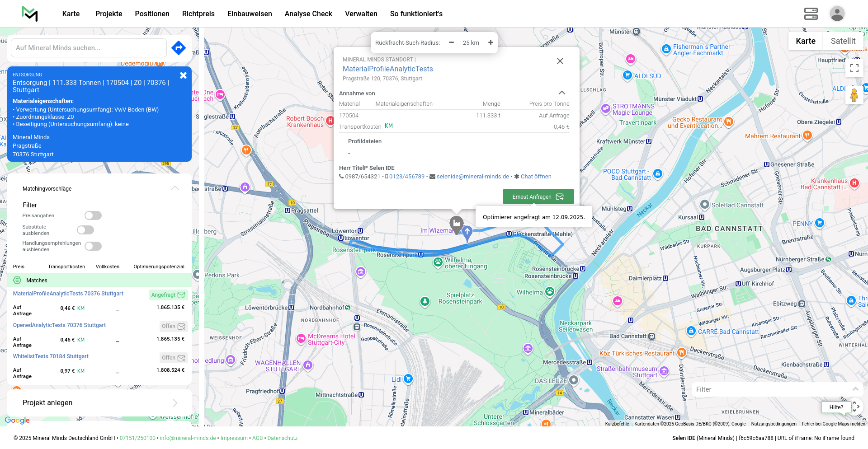Enter fullscreen map view
Image resolution: width=868 pixels, height=449 pixels.
pos(854,68)
